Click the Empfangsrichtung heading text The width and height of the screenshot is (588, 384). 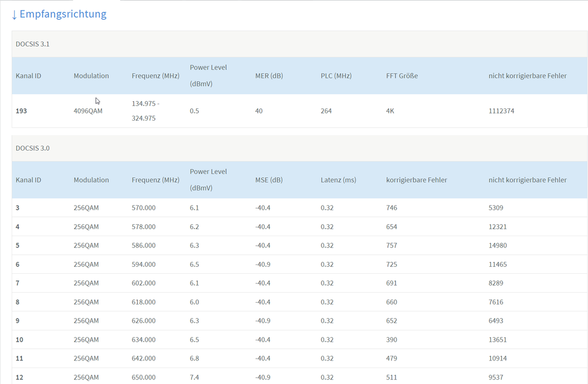(63, 14)
